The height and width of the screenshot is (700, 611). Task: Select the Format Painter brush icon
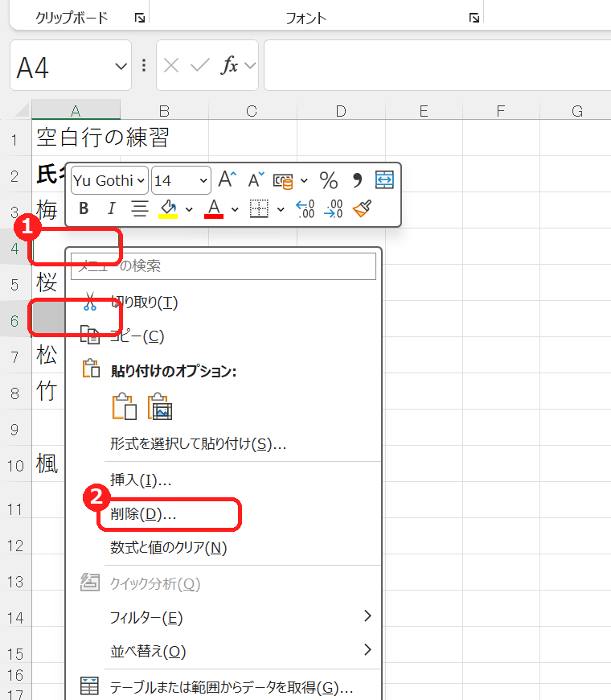coord(362,208)
